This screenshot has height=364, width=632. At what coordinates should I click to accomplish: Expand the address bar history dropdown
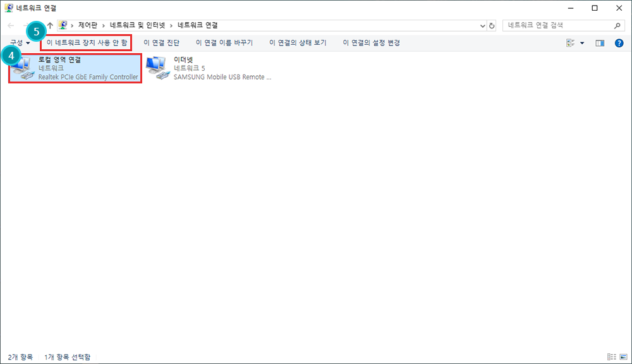482,25
